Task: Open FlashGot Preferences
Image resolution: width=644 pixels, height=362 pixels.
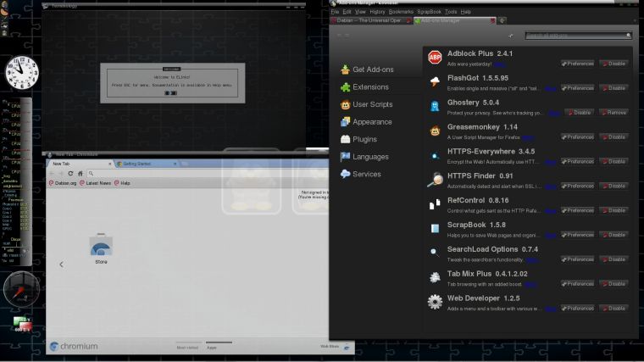Action: pos(577,88)
